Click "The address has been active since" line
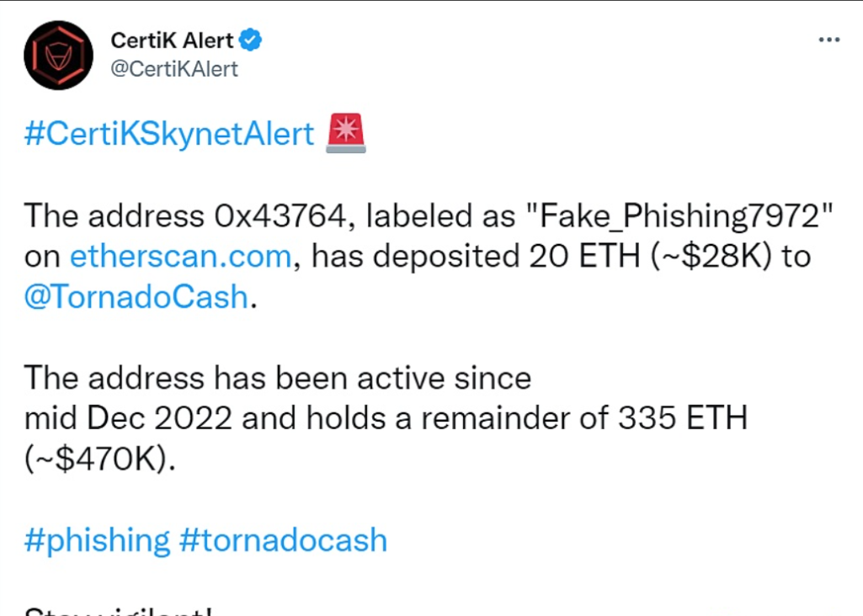 click(x=278, y=378)
